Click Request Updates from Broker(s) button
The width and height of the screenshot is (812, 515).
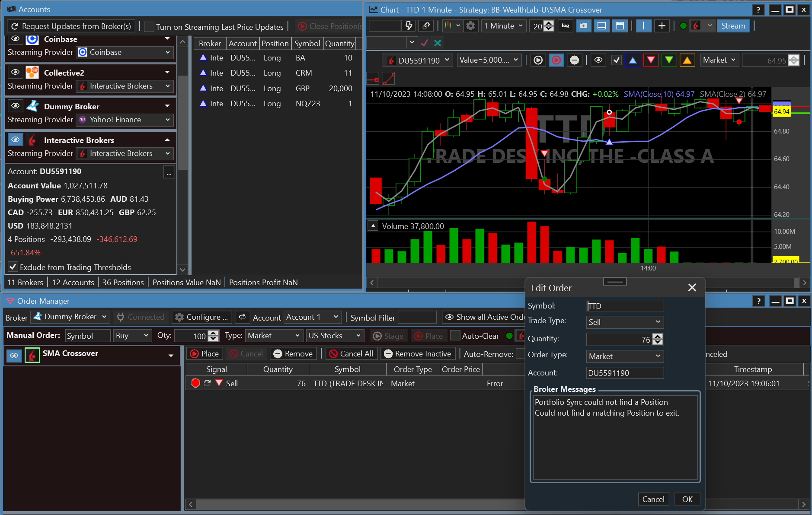click(71, 26)
